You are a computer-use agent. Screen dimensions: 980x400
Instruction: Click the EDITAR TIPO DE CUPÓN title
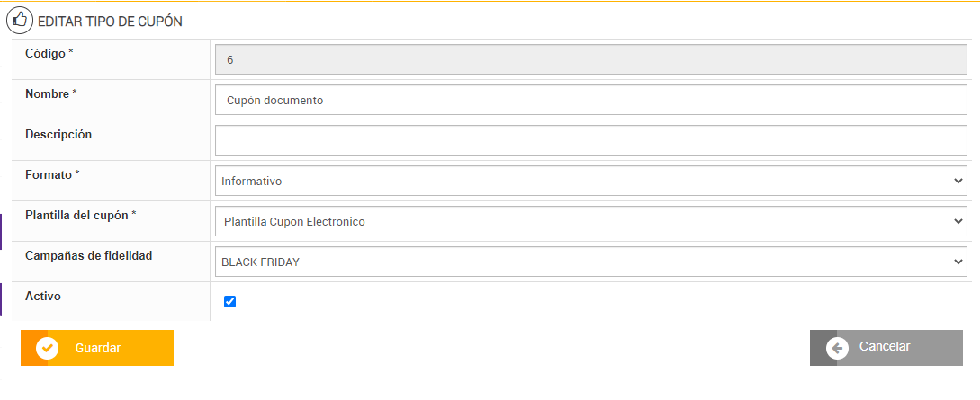point(110,22)
